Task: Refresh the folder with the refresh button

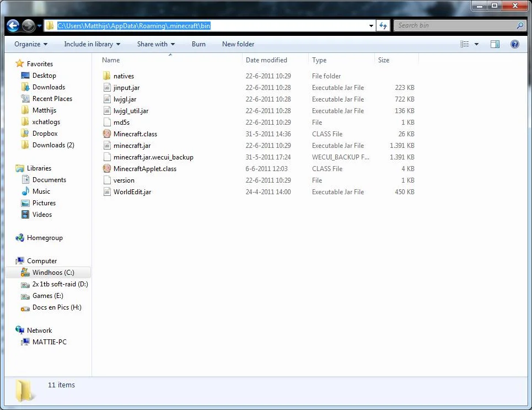Action: 383,26
